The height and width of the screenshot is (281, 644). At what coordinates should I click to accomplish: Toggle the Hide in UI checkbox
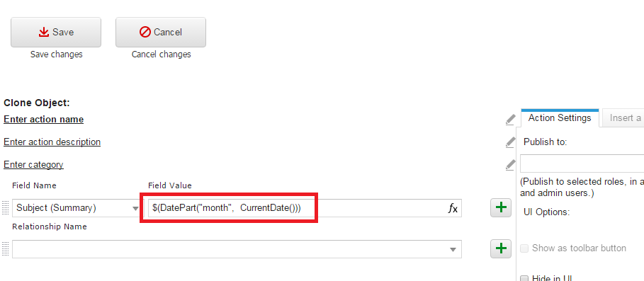click(524, 279)
